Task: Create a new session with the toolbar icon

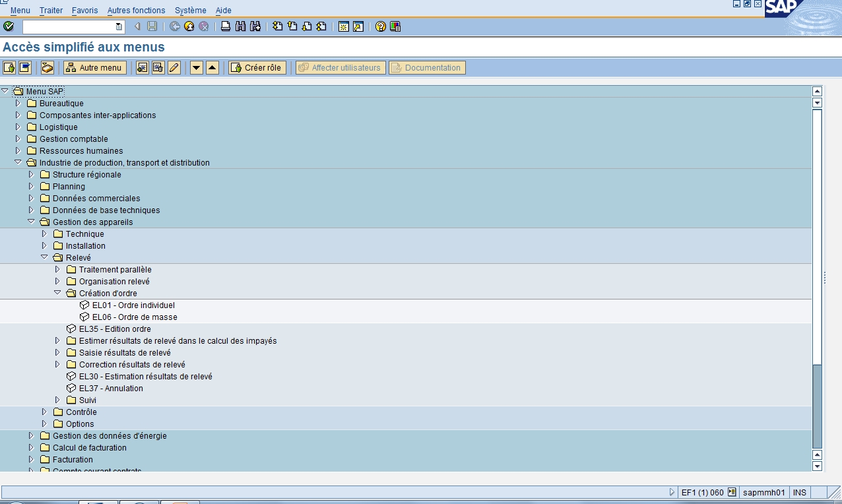Action: [x=343, y=26]
